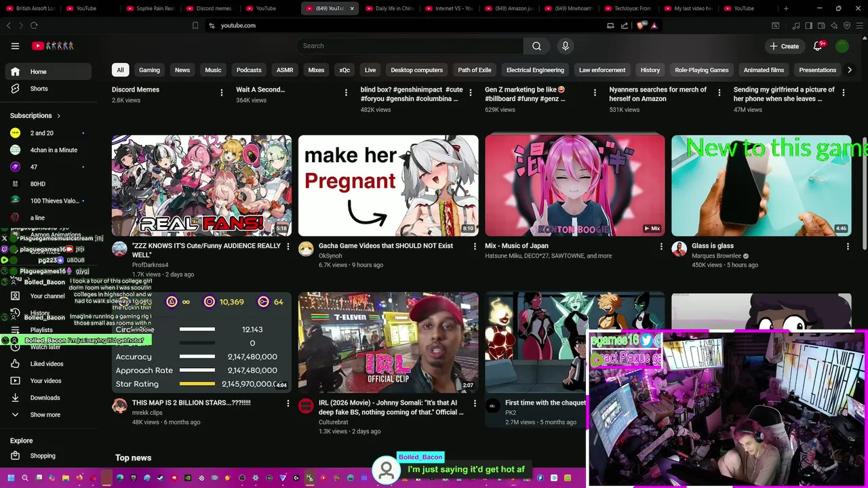This screenshot has height=488, width=868.
Task: Switch to the TechJoyce browser tab
Action: click(x=628, y=8)
